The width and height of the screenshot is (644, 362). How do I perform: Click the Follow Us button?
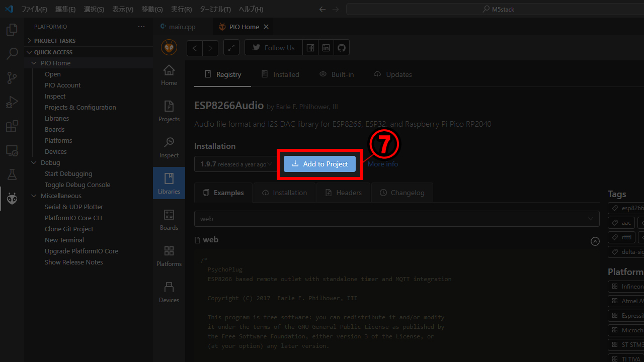[274, 48]
